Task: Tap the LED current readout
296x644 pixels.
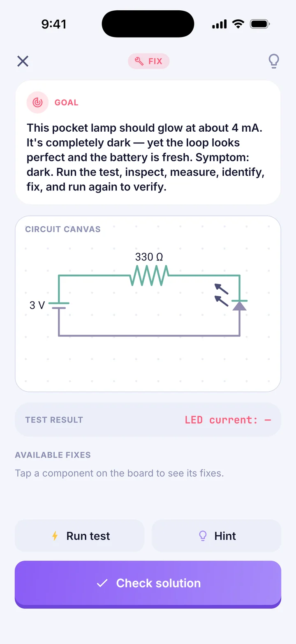Action: point(228,420)
